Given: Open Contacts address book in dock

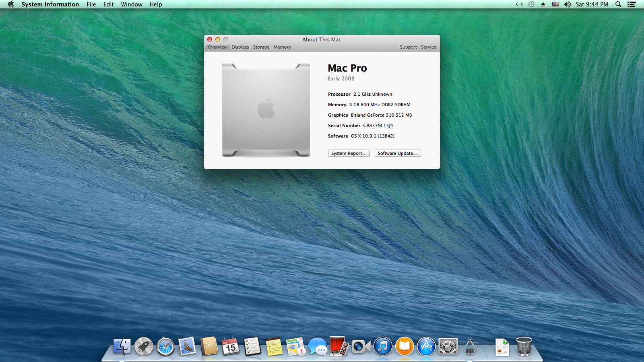Looking at the screenshot, I should click(x=209, y=346).
